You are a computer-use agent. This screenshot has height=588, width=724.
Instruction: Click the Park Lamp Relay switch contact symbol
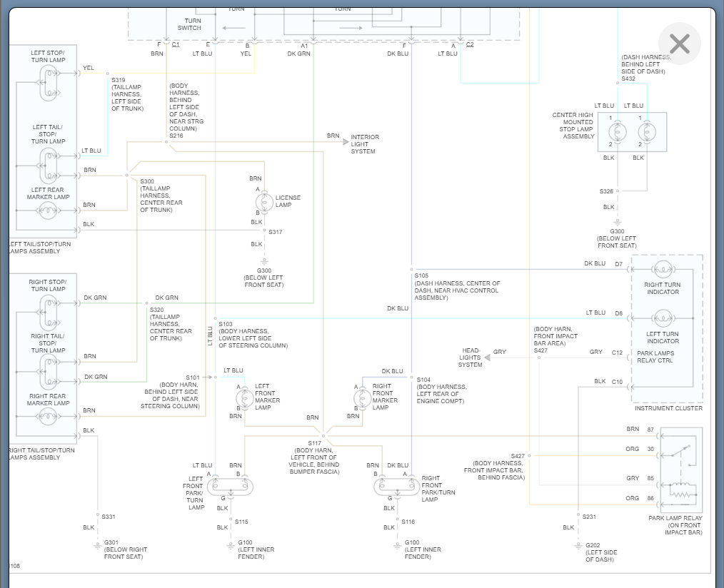(x=683, y=450)
